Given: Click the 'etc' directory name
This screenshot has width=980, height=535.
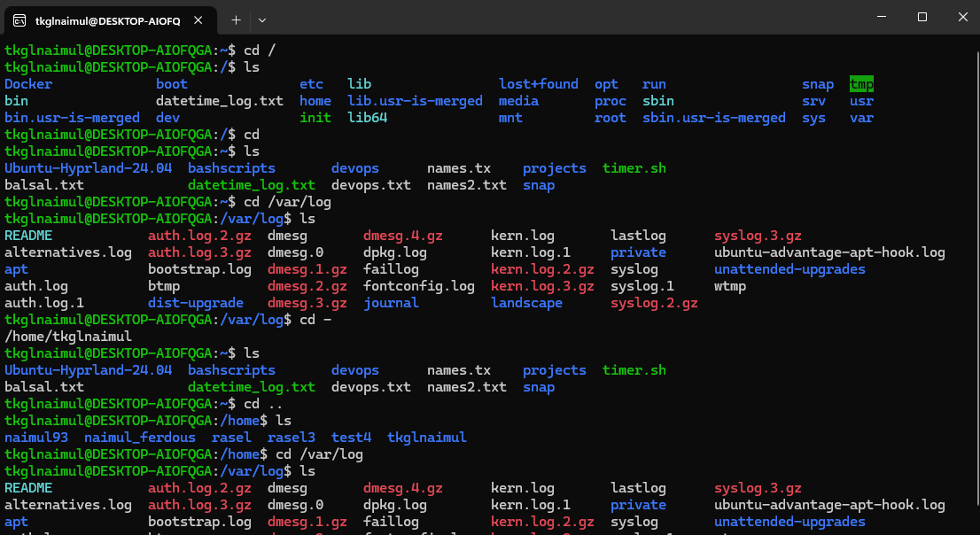Looking at the screenshot, I should point(311,84).
